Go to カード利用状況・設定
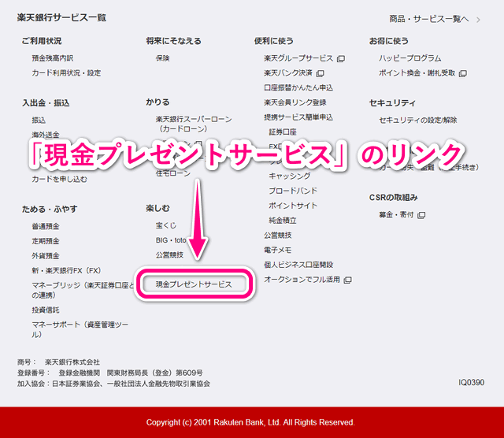Screen dimensions: 504x438 (x=66, y=73)
